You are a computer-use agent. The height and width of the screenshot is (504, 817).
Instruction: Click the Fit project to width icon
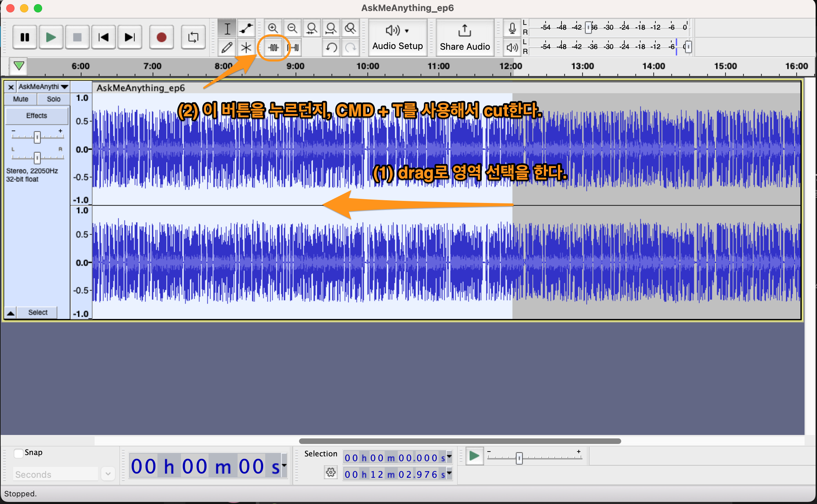[331, 28]
